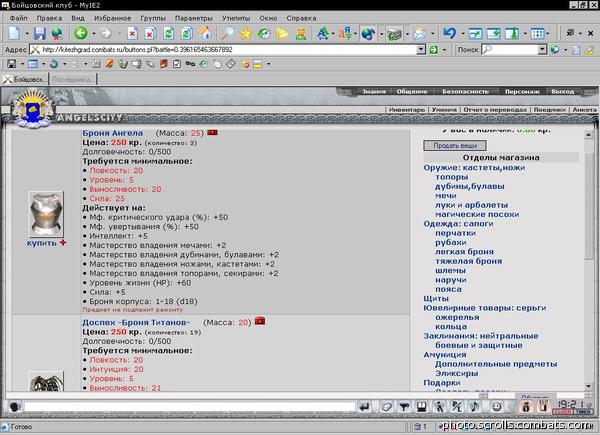Click the 'Выносливость: 20' requirement text

click(125, 189)
